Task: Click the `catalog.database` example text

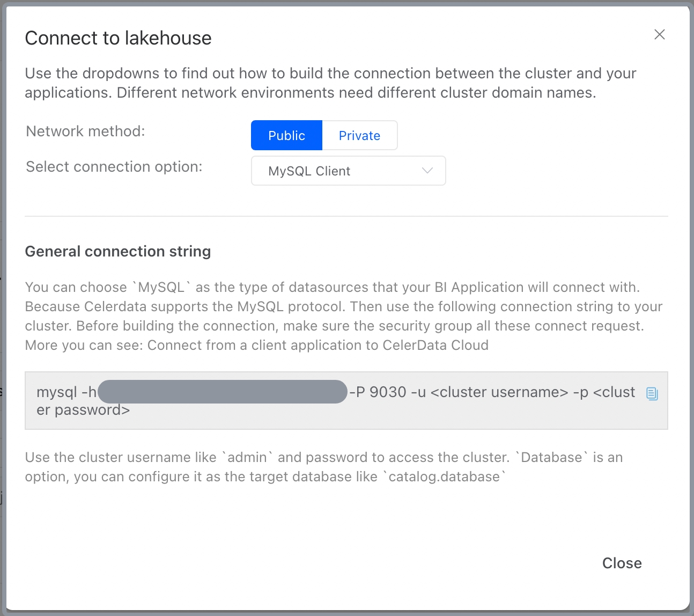Action: pyautogui.click(x=445, y=477)
